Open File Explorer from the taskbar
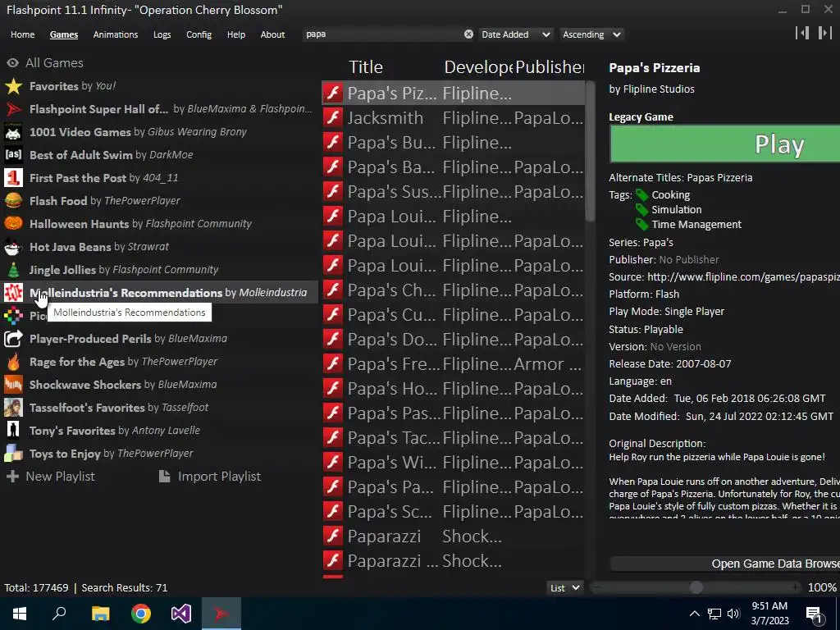The image size is (840, 630). point(100,614)
